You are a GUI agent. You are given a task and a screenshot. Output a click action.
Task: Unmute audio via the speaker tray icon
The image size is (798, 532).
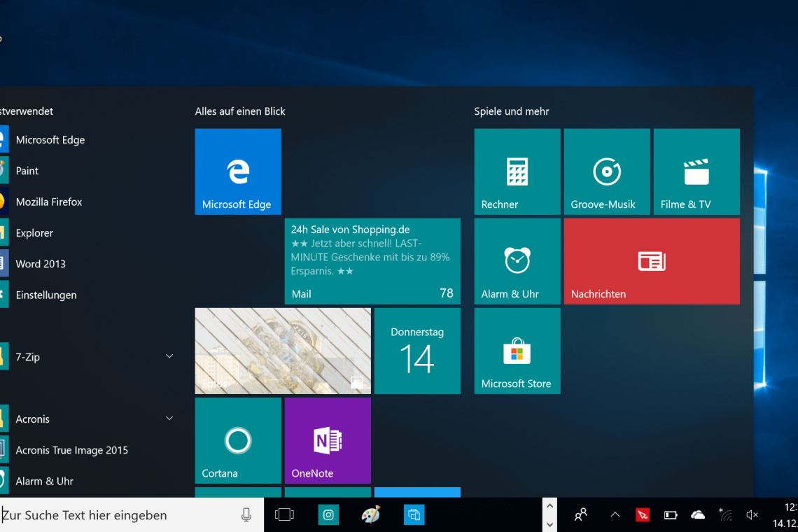point(751,514)
